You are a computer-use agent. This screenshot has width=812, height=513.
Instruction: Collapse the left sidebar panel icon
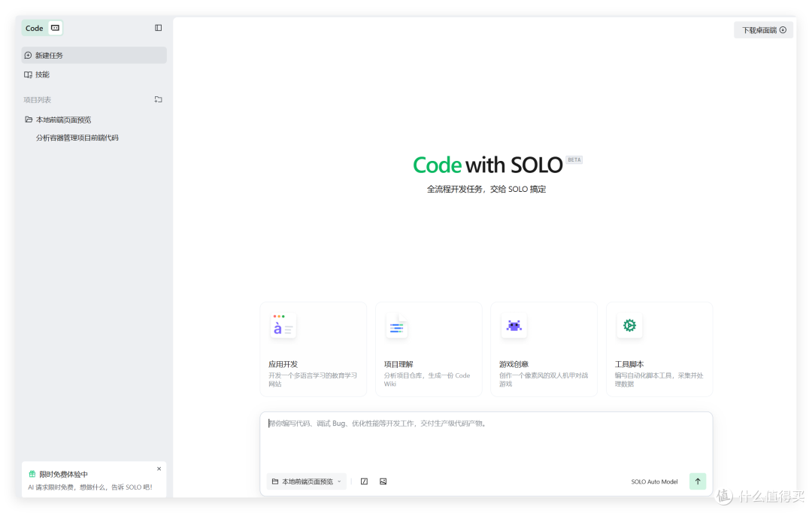click(159, 28)
